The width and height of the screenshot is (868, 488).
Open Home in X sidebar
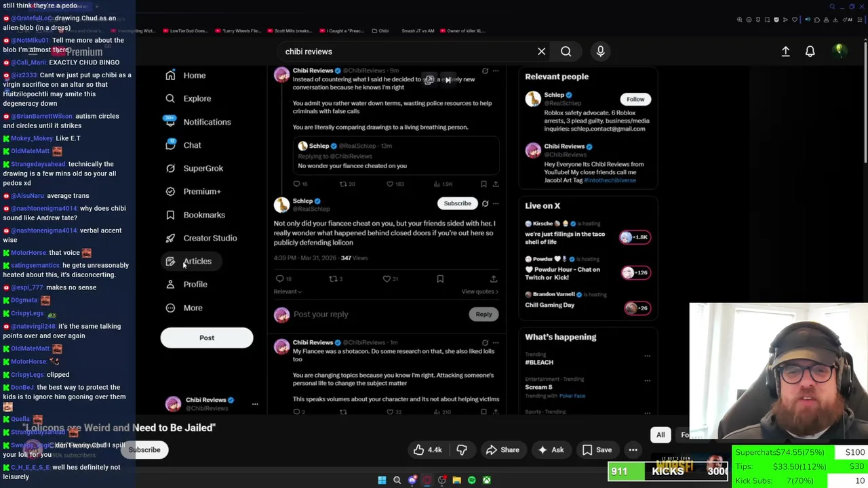pos(186,75)
